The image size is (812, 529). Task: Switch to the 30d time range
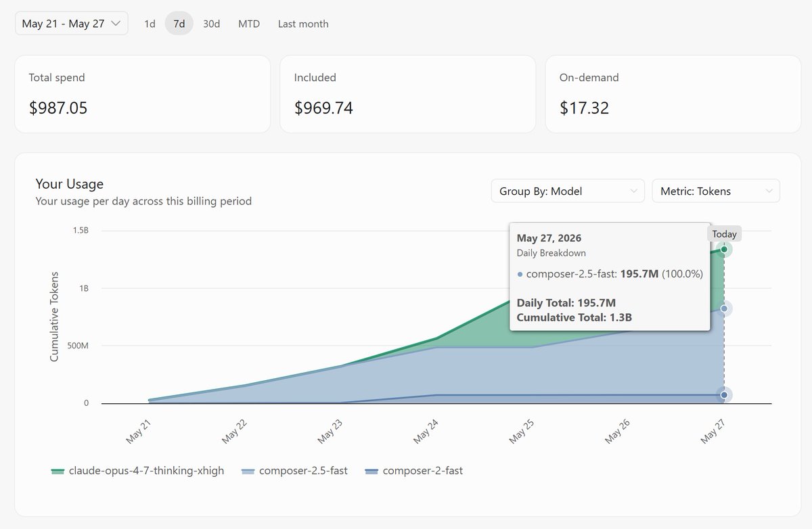[212, 24]
